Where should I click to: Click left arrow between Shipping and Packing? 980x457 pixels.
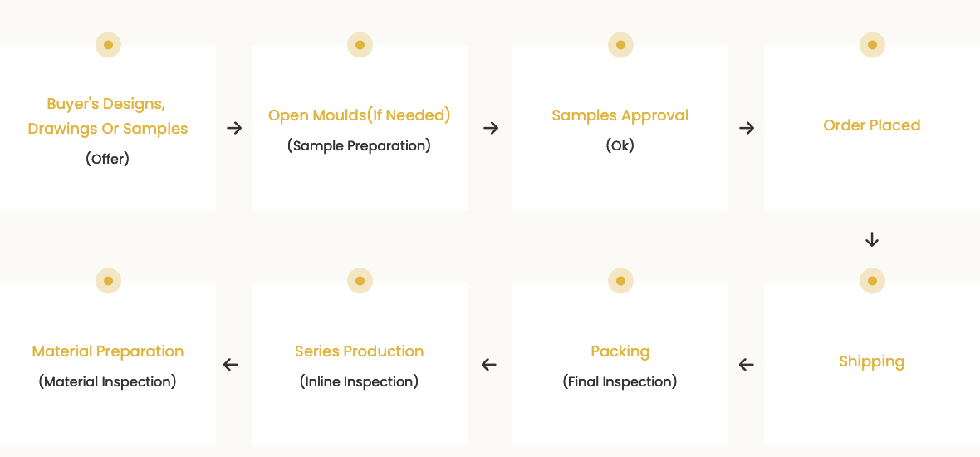pyautogui.click(x=747, y=364)
